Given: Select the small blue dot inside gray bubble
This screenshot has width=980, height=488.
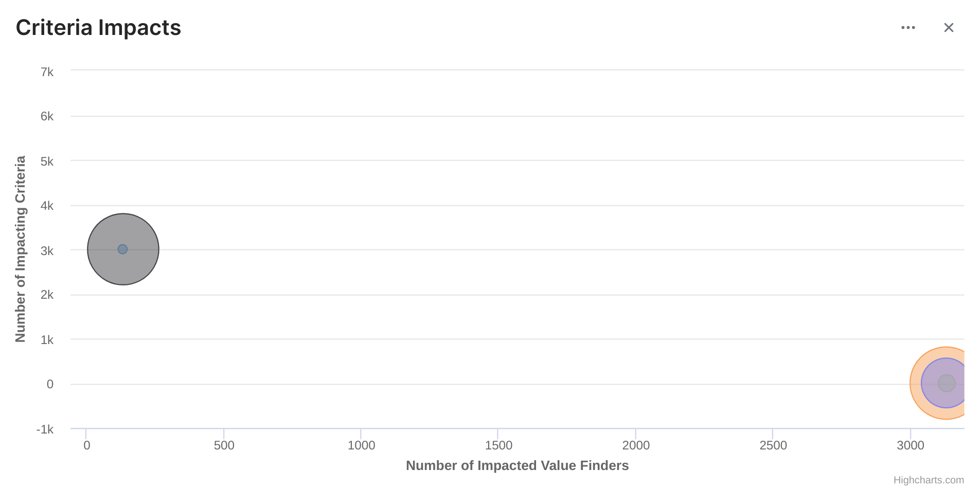Looking at the screenshot, I should (122, 249).
